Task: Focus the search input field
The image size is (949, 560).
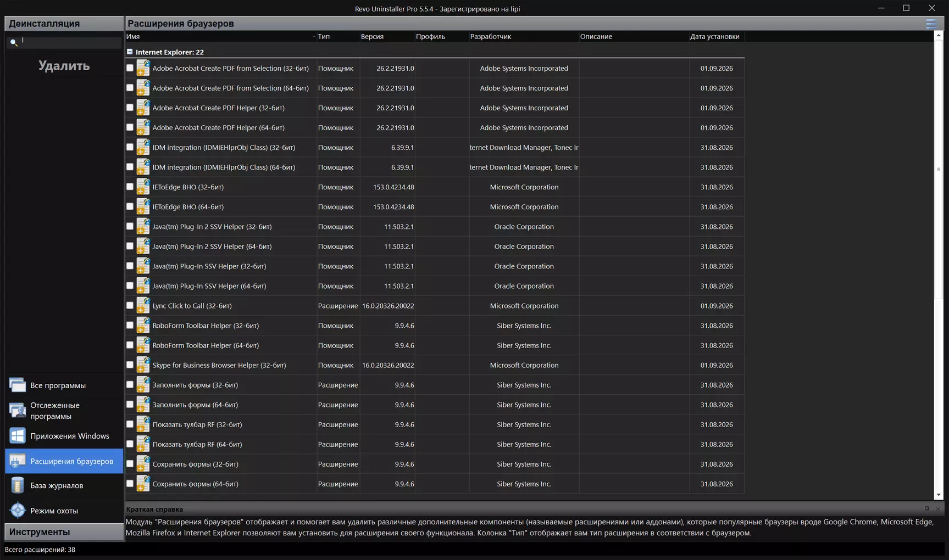Action: [70, 42]
